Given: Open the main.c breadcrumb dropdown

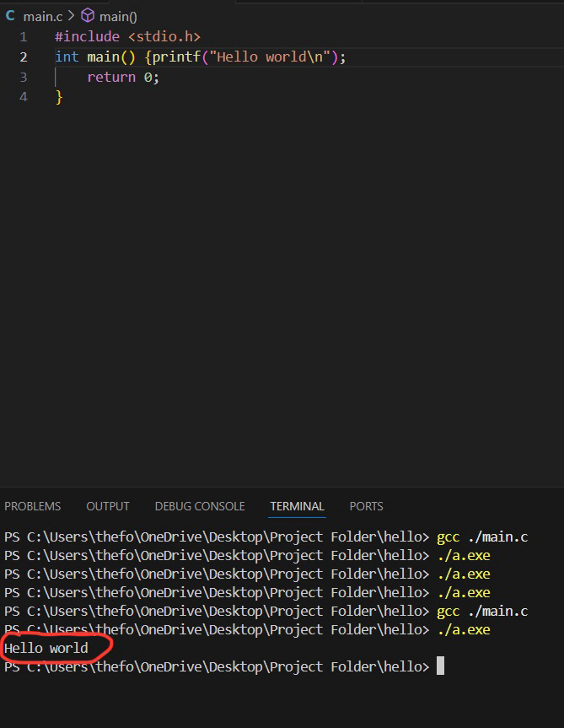Looking at the screenshot, I should pos(42,16).
